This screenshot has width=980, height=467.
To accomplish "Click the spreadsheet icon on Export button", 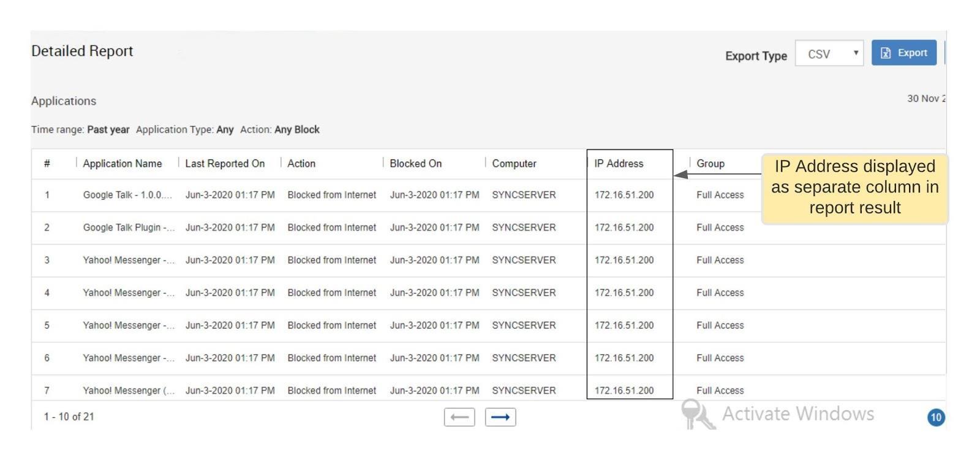I will point(886,53).
